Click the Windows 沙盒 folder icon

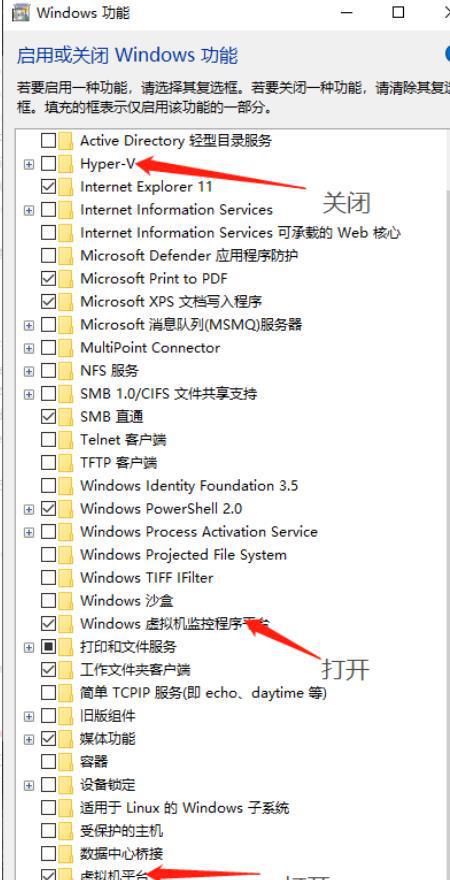point(66,601)
